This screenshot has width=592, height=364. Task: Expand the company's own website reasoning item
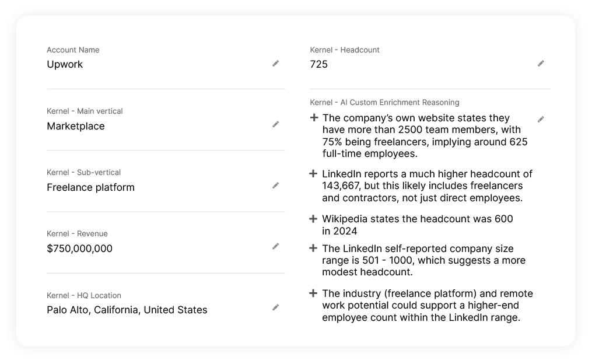point(314,118)
